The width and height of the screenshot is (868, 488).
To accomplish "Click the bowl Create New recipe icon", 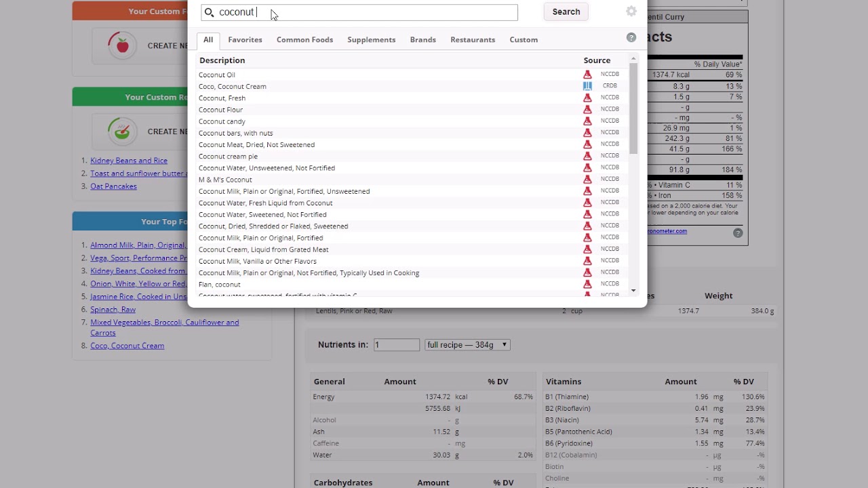I will (122, 131).
